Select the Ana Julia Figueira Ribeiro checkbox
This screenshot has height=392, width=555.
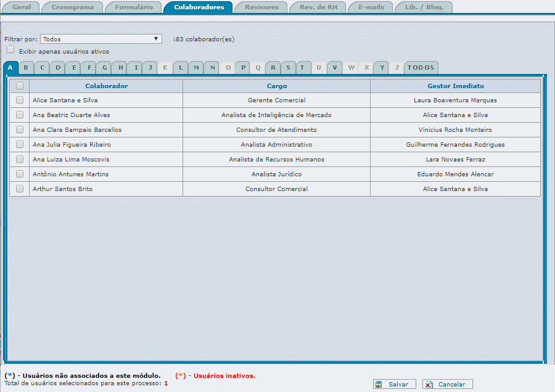pyautogui.click(x=20, y=144)
